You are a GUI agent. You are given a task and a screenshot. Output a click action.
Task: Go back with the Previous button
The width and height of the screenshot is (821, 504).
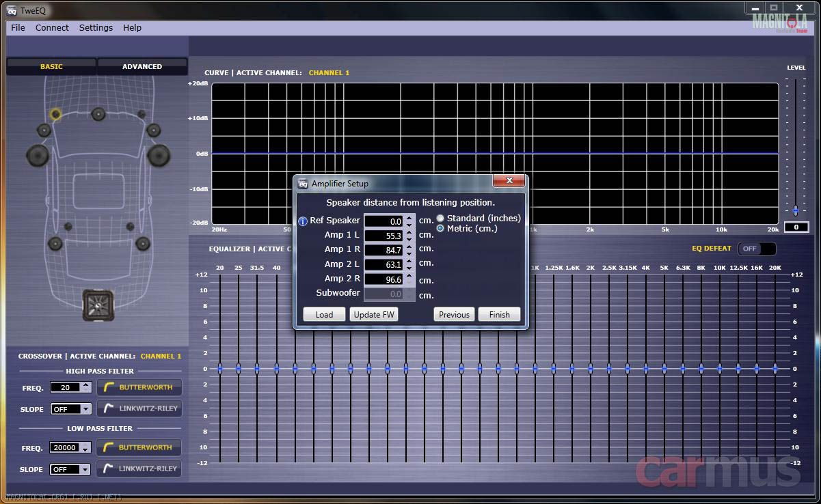coord(454,314)
